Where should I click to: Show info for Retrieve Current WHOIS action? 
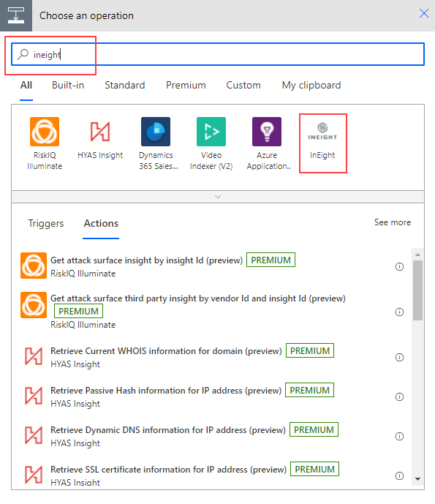[399, 357]
